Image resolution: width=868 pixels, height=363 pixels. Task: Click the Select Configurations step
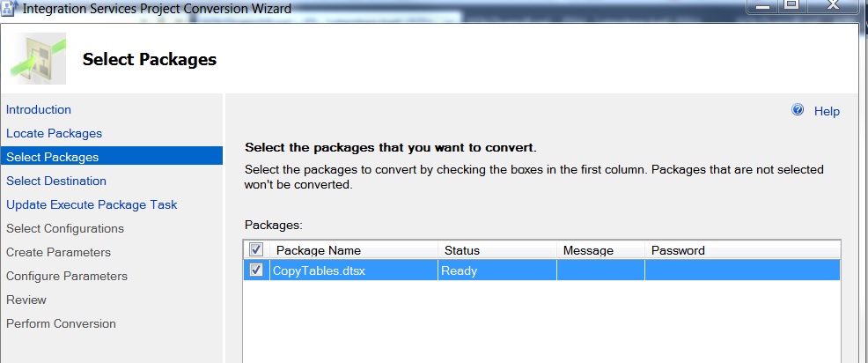click(65, 228)
